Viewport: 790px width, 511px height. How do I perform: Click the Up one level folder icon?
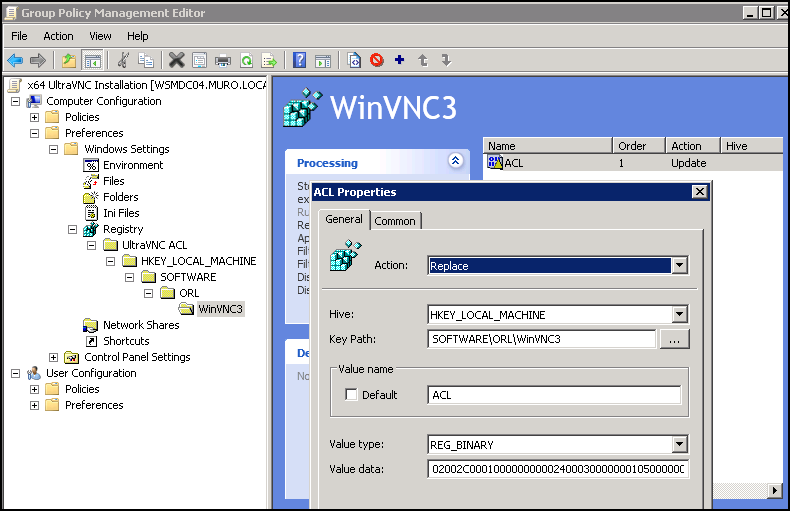69,60
